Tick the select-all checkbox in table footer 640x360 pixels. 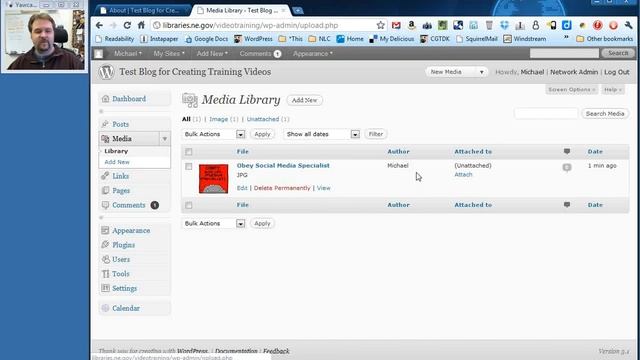(x=189, y=205)
